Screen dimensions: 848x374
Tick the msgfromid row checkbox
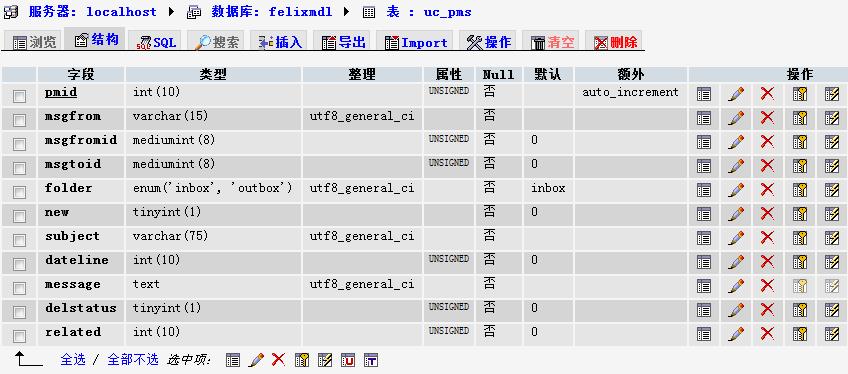[19, 144]
